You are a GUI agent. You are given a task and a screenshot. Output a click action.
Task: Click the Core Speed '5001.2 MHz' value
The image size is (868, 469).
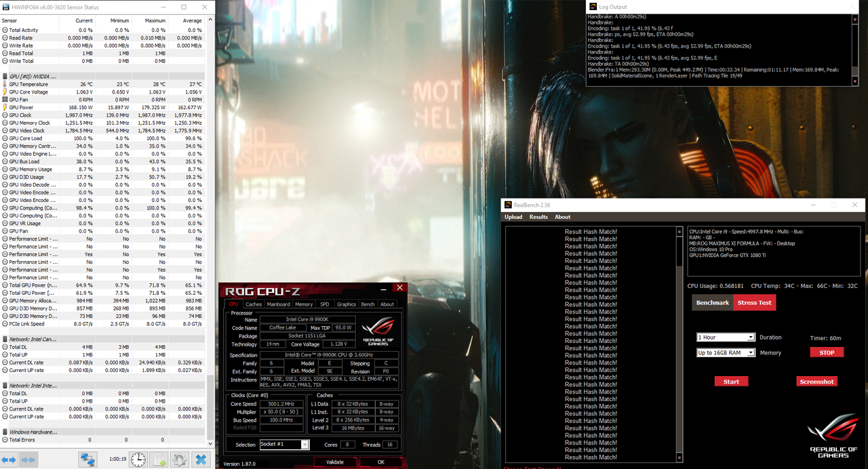282,403
